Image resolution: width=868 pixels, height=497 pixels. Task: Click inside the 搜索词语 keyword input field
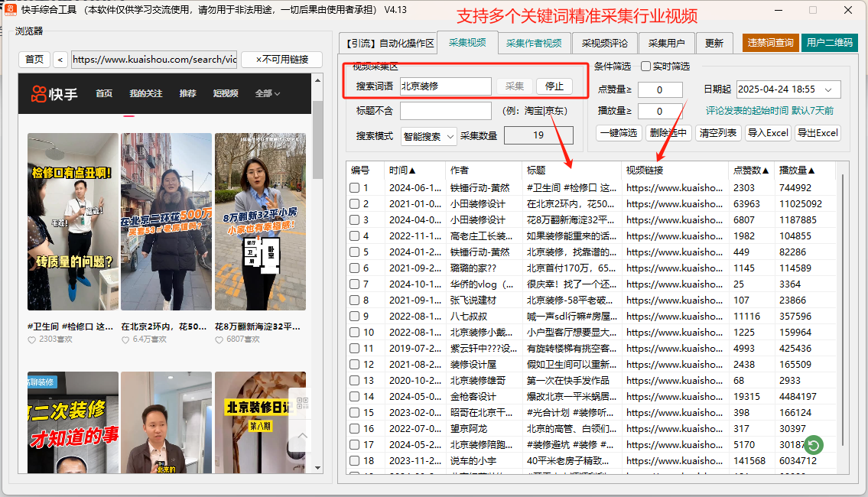tap(445, 86)
